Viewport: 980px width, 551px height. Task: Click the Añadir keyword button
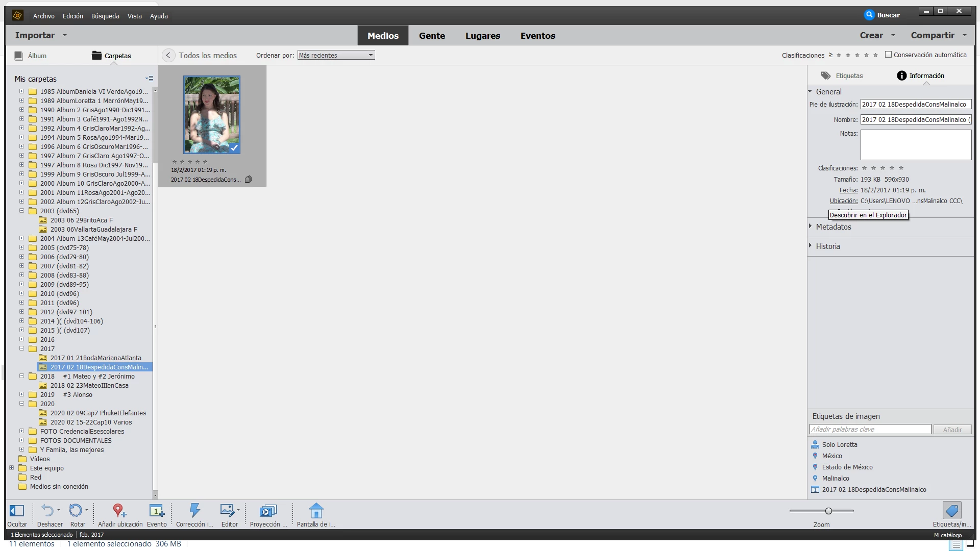[952, 430]
